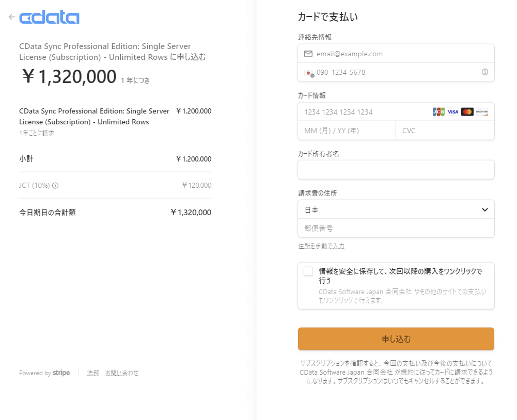Click the CData logo
Image resolution: width=517 pixels, height=420 pixels.
click(49, 18)
